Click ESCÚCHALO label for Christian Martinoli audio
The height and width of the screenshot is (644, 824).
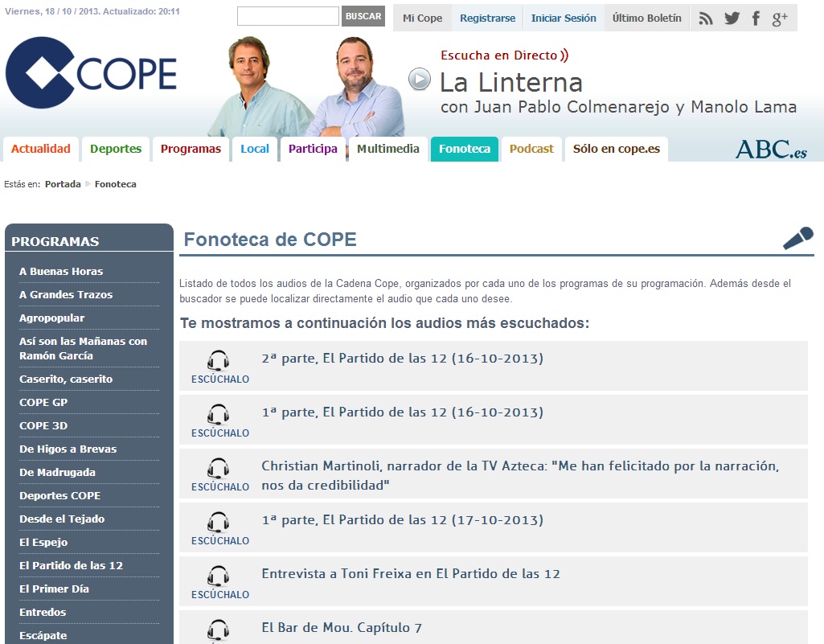220,486
